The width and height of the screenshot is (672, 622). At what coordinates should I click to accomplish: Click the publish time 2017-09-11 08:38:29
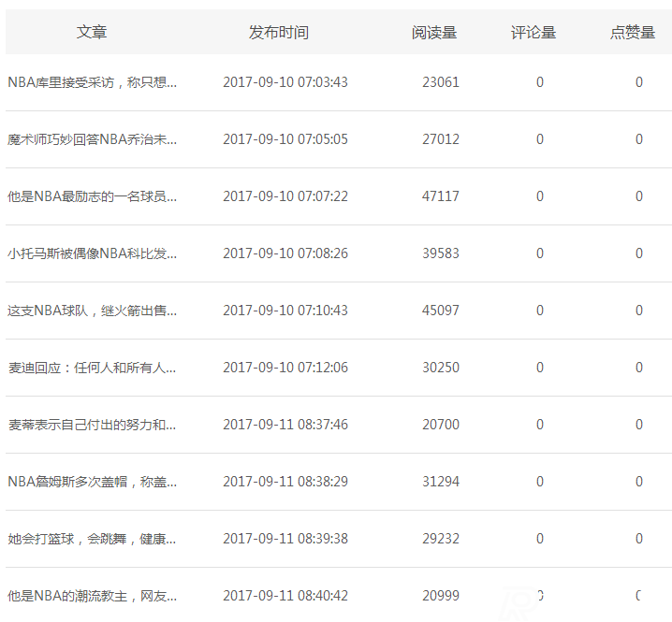coord(285,482)
